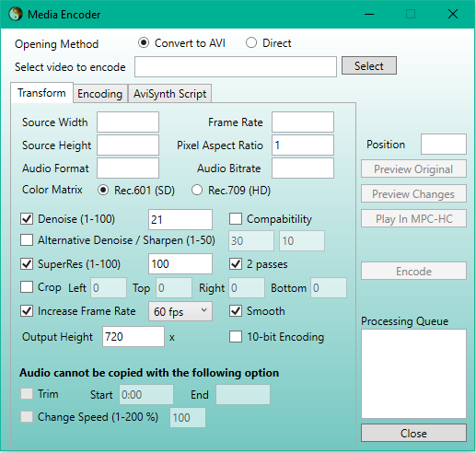Click the Select video button
This screenshot has width=476, height=453.
(369, 65)
